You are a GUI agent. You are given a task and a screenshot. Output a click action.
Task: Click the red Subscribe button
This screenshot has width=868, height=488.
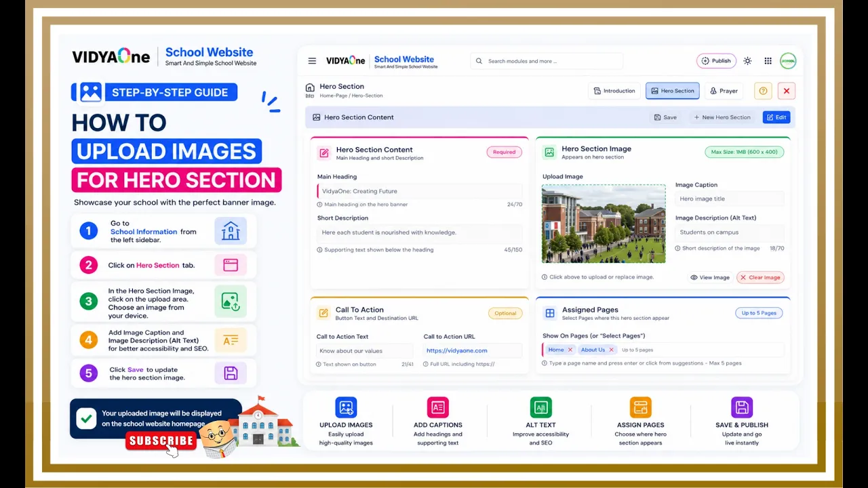tap(161, 441)
